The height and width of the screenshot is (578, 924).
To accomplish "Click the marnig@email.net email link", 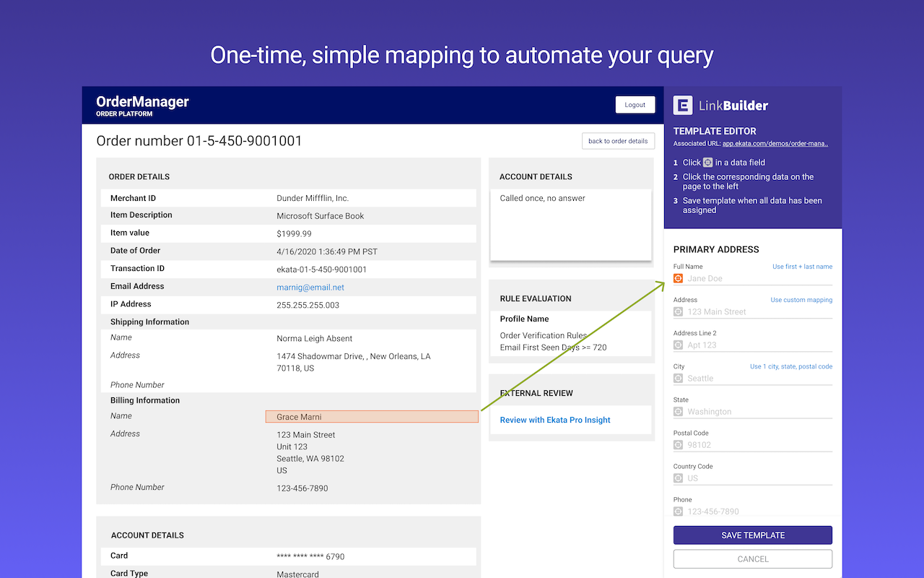I will click(x=310, y=287).
